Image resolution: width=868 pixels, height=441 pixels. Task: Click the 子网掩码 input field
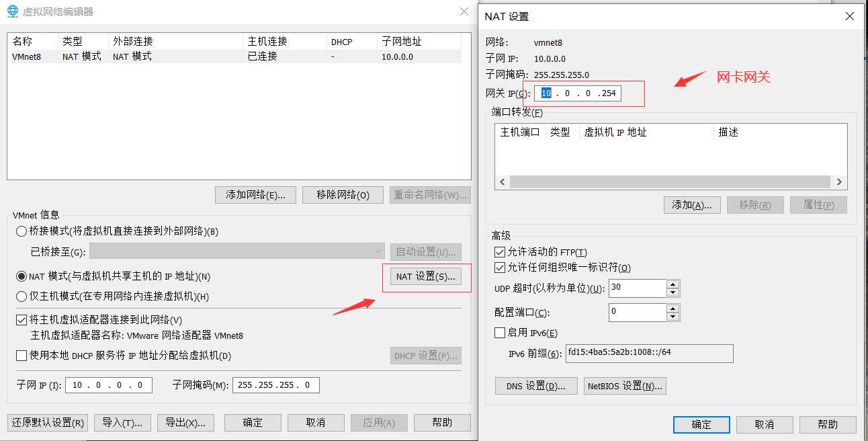click(x=275, y=385)
